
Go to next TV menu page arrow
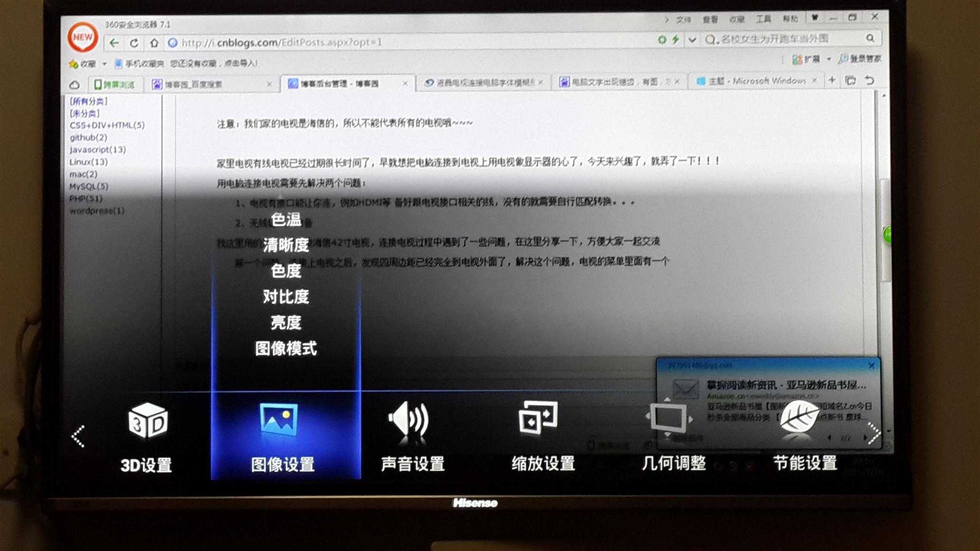point(874,433)
